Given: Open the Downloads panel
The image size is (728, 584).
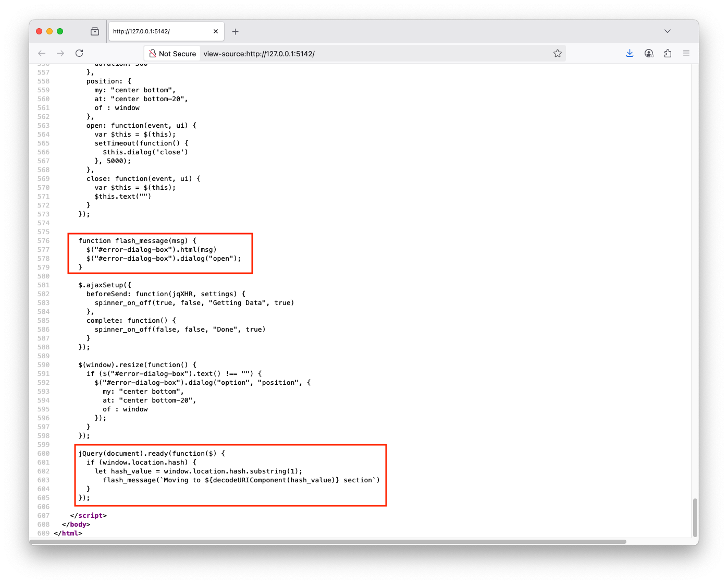Looking at the screenshot, I should [x=630, y=53].
